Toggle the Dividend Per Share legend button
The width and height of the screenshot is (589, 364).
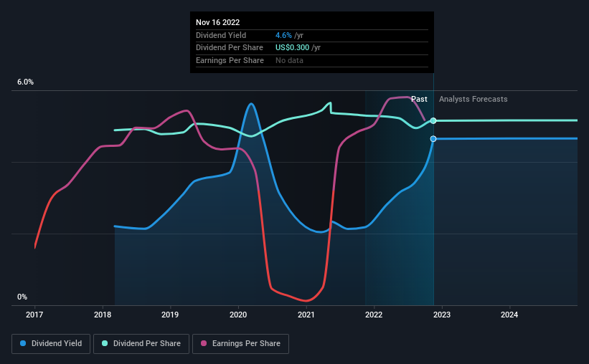141,344
